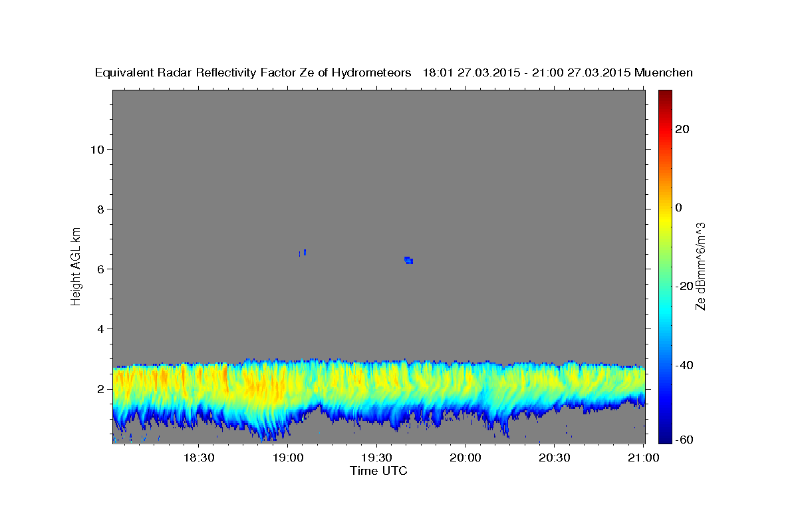Click the date range "18:01 27.03.2015 - 21:00 27.03.2015"

tap(527, 72)
